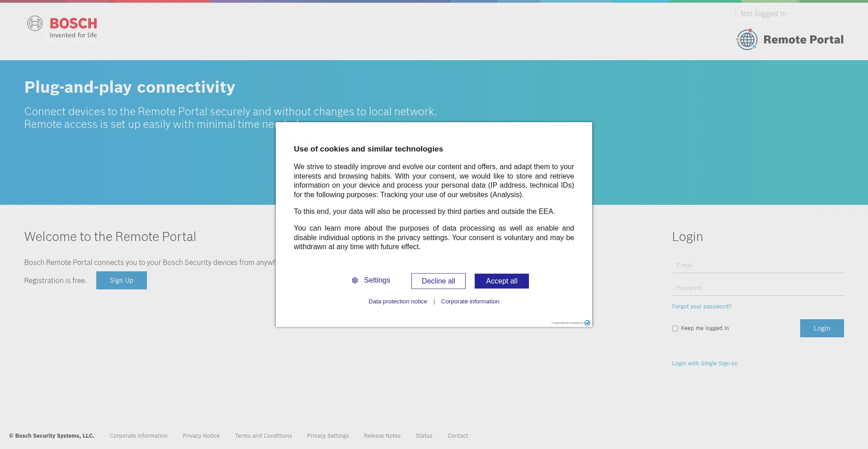
Task: Click the Sign Up button
Action: click(x=122, y=280)
